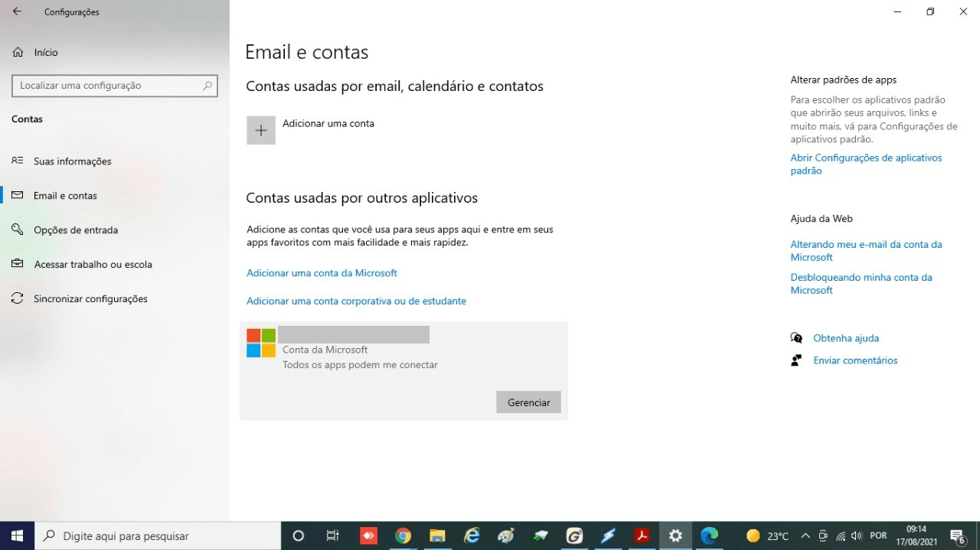Viewport: 980px width, 550px height.
Task: Go back using the arrow in Configurações
Action: point(17,12)
